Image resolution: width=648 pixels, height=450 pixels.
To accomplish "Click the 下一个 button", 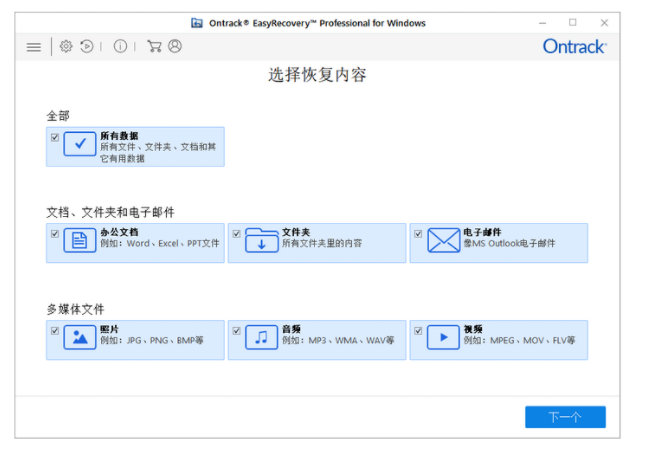I will click(x=565, y=417).
